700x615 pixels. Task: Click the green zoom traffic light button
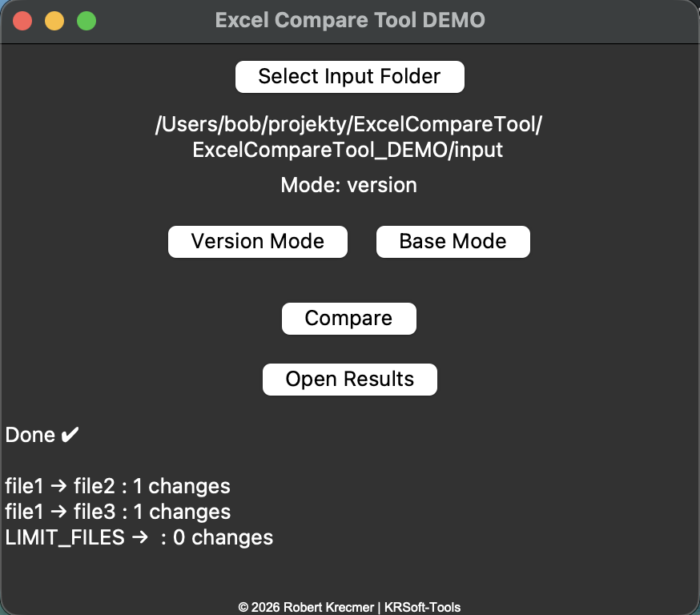(86, 22)
